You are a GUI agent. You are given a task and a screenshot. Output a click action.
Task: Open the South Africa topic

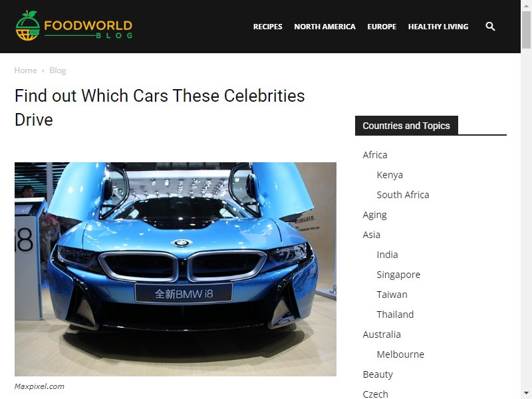coord(403,195)
